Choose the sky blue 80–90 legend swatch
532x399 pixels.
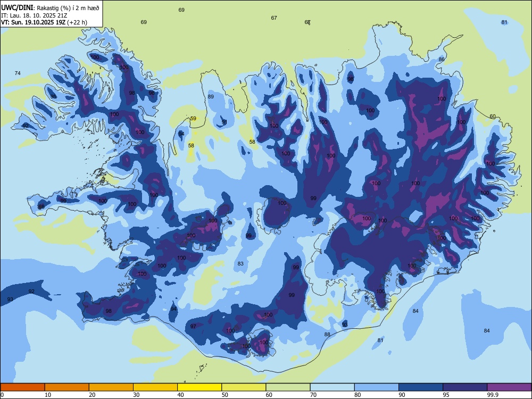377,387
